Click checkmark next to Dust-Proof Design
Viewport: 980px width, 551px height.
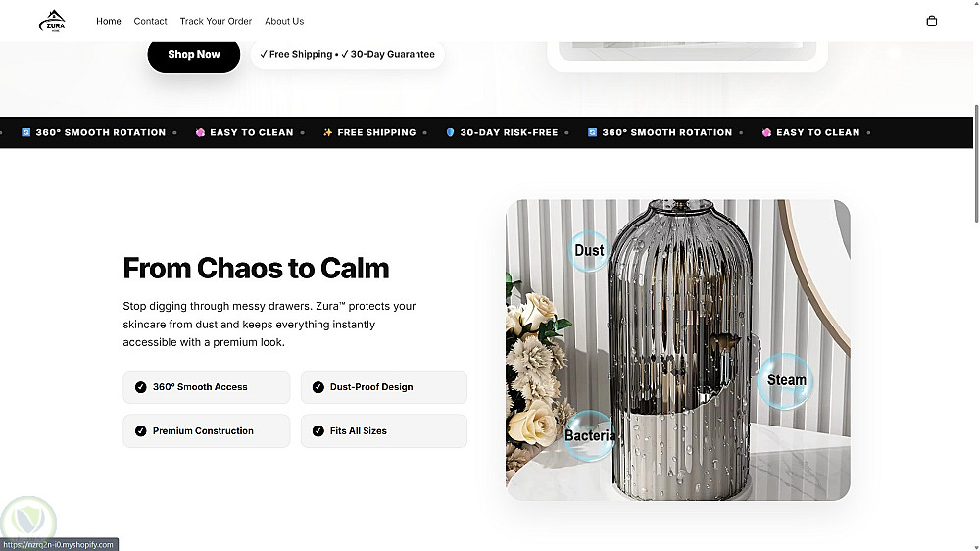(318, 387)
